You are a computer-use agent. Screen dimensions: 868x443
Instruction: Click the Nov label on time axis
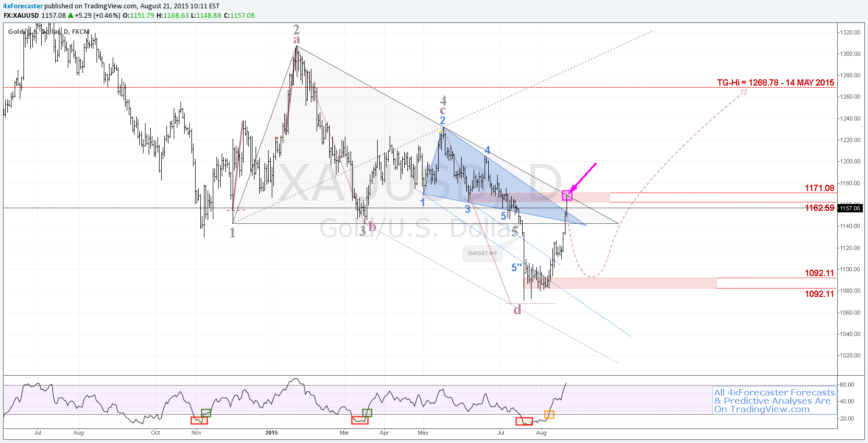(x=196, y=433)
